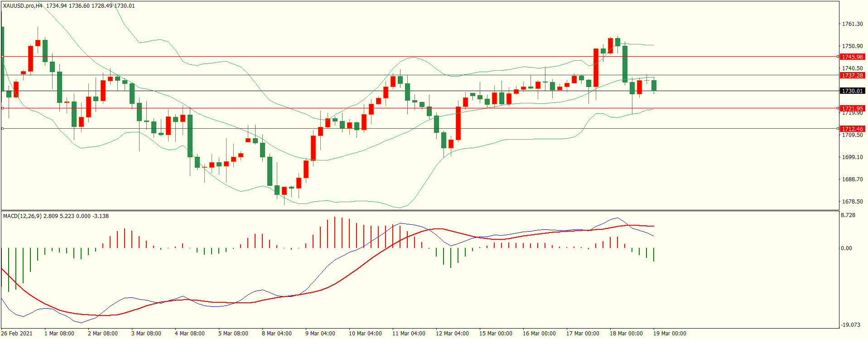This screenshot has width=868, height=339.
Task: Click the black current price label 1730.01
Action: pyautogui.click(x=852, y=91)
